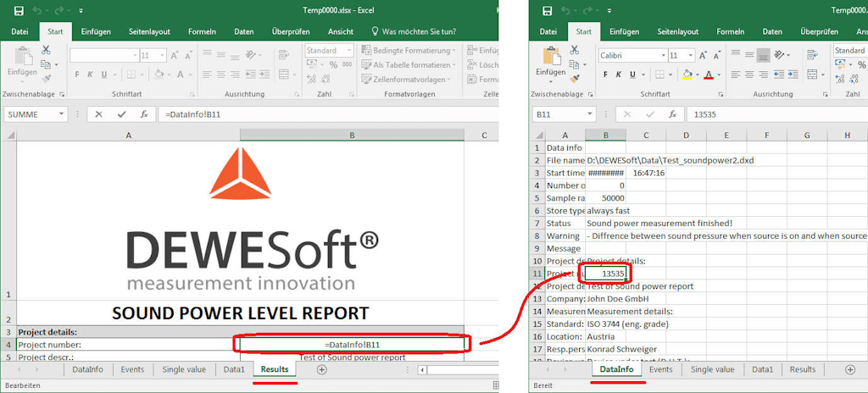Click formula bar showing =DataInfo!B11
The height and width of the screenshot is (393, 868).
pyautogui.click(x=326, y=114)
